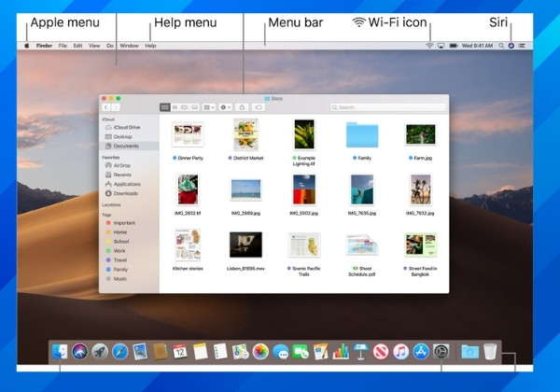The image size is (560, 392).
Task: Switch Finder to column view
Action: [x=185, y=107]
